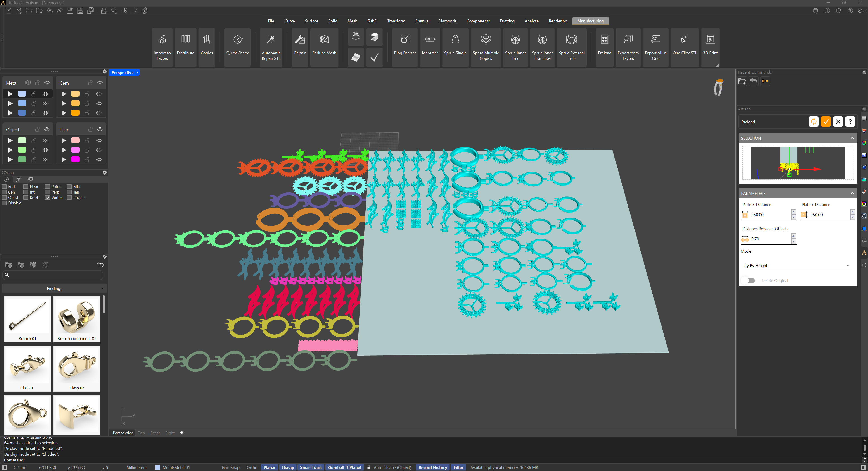Switch to the Front viewport tab
The image size is (868, 471).
(155, 433)
